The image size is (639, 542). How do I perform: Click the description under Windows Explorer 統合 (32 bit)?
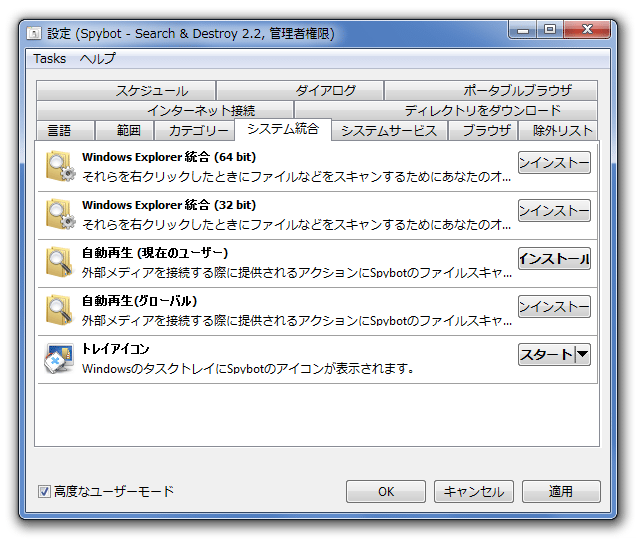(x=296, y=225)
